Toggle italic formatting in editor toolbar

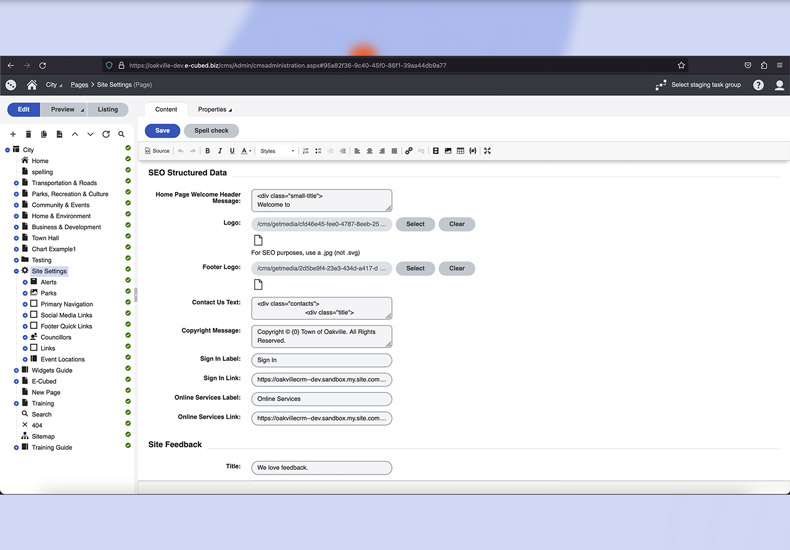pos(220,151)
